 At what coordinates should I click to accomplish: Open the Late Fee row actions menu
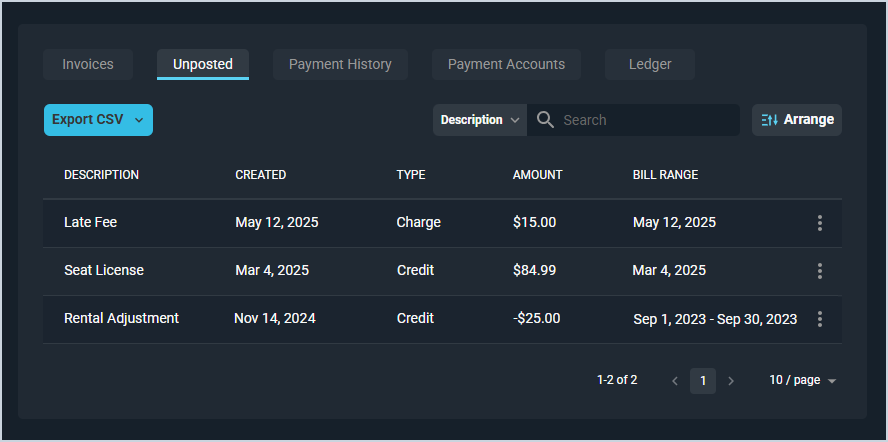pyautogui.click(x=820, y=223)
